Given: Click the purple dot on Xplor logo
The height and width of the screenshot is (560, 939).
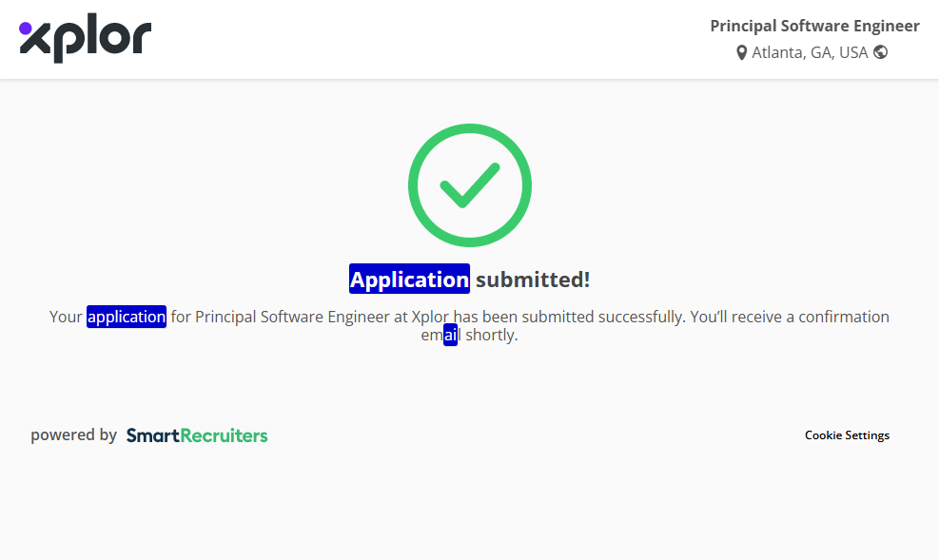Looking at the screenshot, I should click(26, 29).
